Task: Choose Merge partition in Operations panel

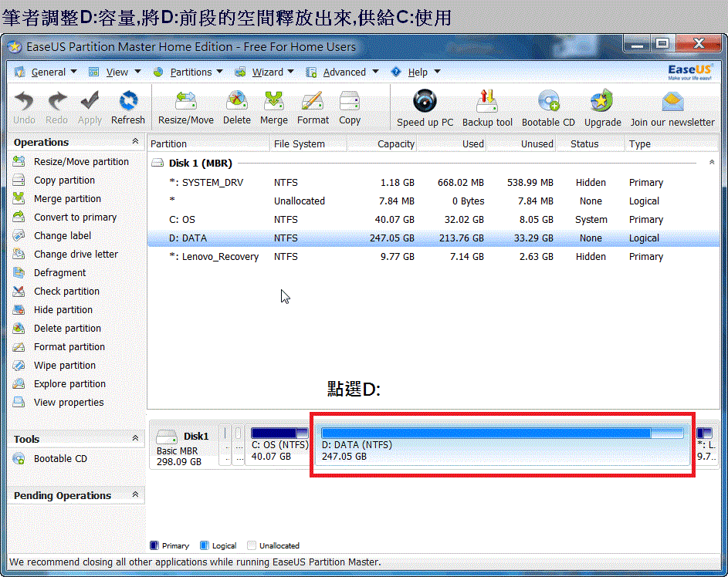Action: coord(56,198)
